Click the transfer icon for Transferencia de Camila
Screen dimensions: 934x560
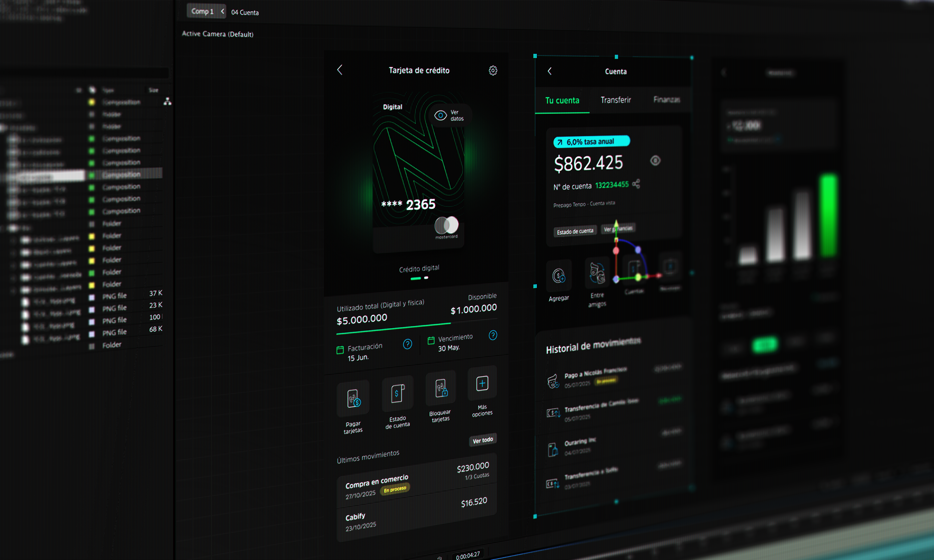coord(553,413)
